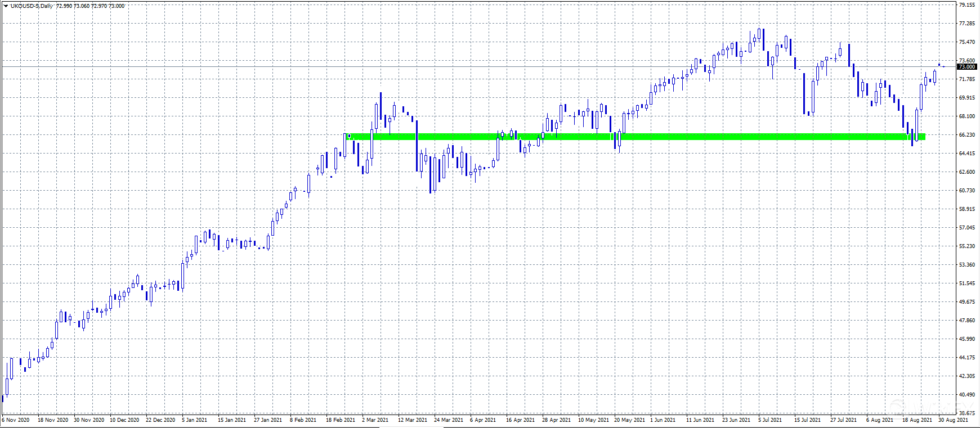Click the 40.490 price axis label
The height and width of the screenshot is (428, 980).
click(967, 395)
